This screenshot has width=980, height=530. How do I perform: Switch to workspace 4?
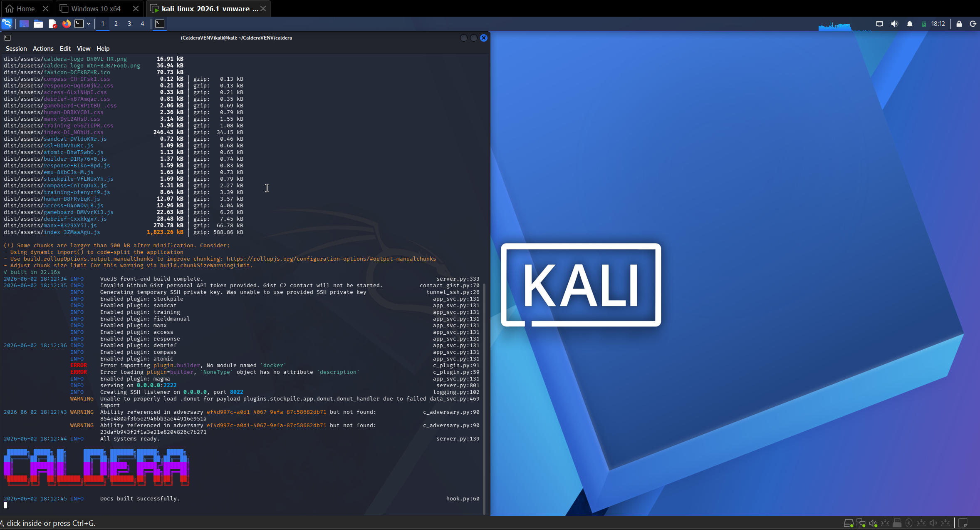click(x=142, y=24)
